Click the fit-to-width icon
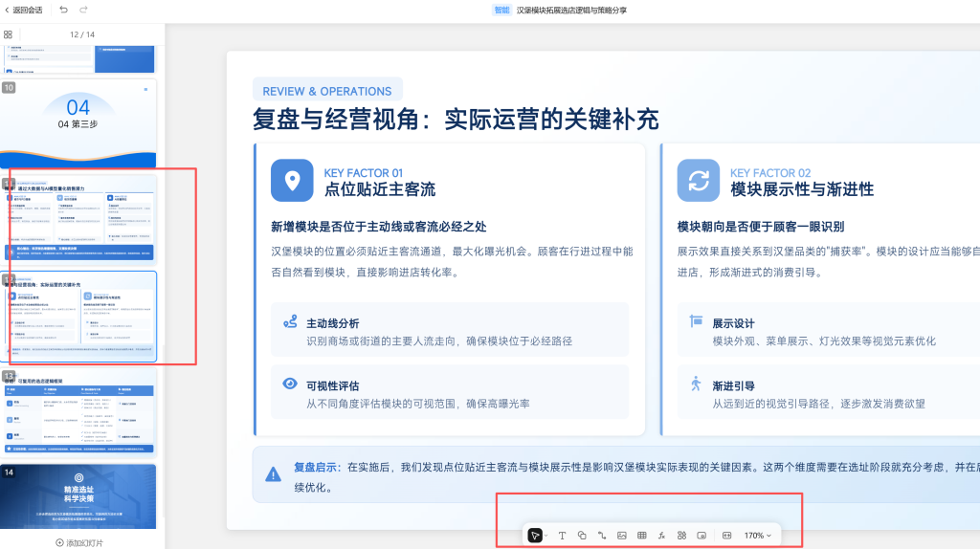The image size is (980, 549). click(x=727, y=536)
